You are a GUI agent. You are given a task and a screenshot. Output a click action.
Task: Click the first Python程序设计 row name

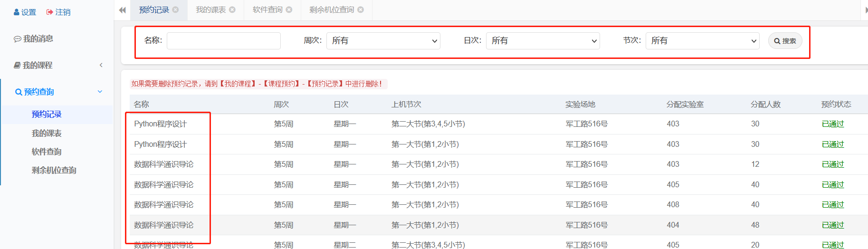click(x=160, y=124)
